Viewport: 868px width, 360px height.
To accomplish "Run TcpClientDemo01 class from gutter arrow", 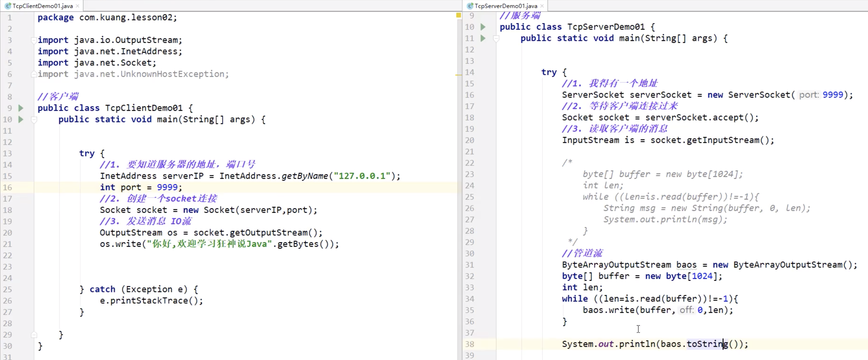I will point(21,108).
